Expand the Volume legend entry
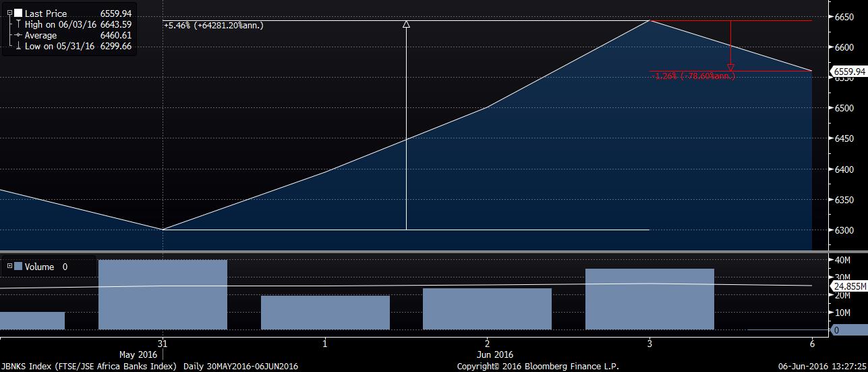The image size is (868, 372). point(9,267)
